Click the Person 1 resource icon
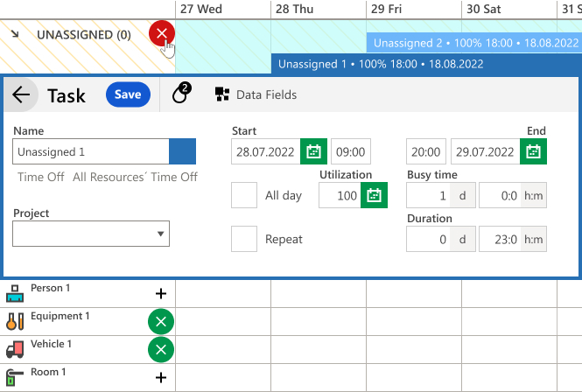582x392 pixels. click(x=15, y=293)
